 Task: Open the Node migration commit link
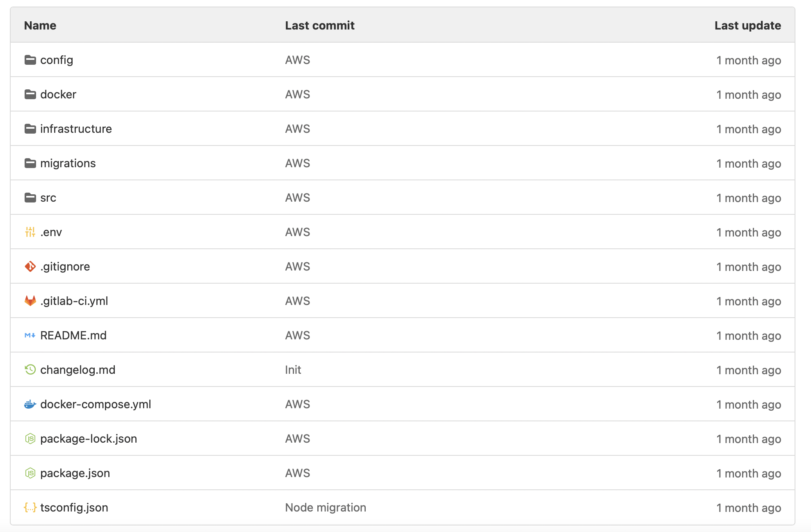tap(326, 507)
